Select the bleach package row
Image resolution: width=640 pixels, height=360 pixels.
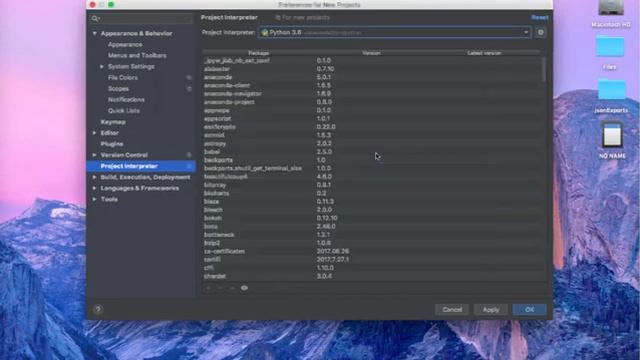click(x=371, y=210)
